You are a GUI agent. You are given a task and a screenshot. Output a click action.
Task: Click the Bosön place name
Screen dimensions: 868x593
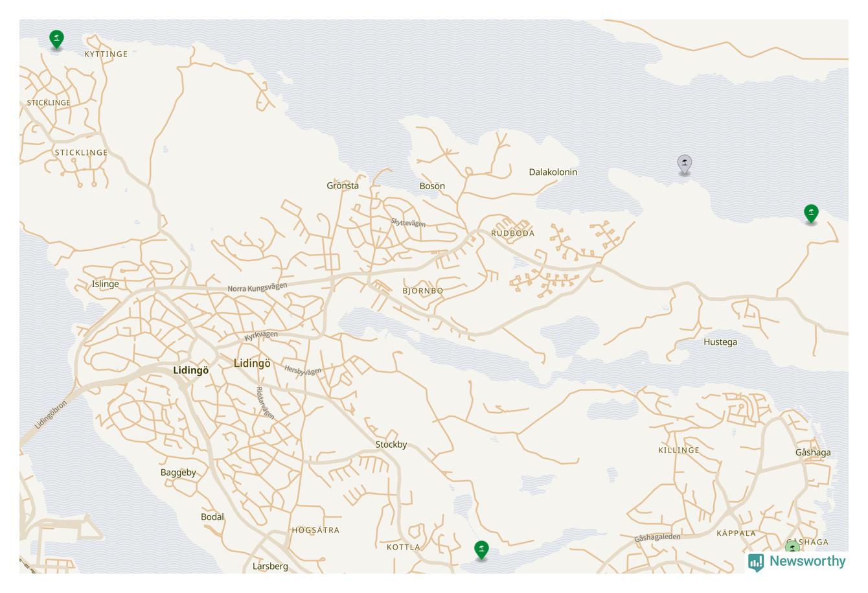coord(432,186)
